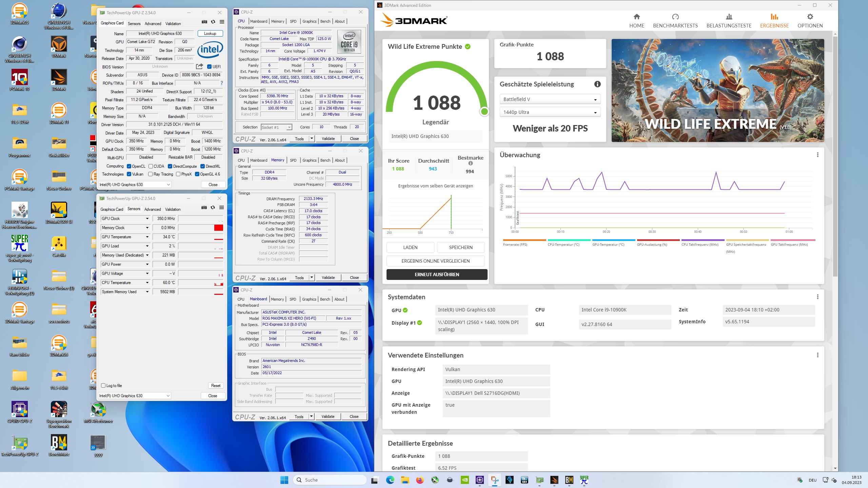The height and width of the screenshot is (488, 868).
Task: Toggle the DirectCompute checkbox in GPU-Z
Action: (170, 166)
